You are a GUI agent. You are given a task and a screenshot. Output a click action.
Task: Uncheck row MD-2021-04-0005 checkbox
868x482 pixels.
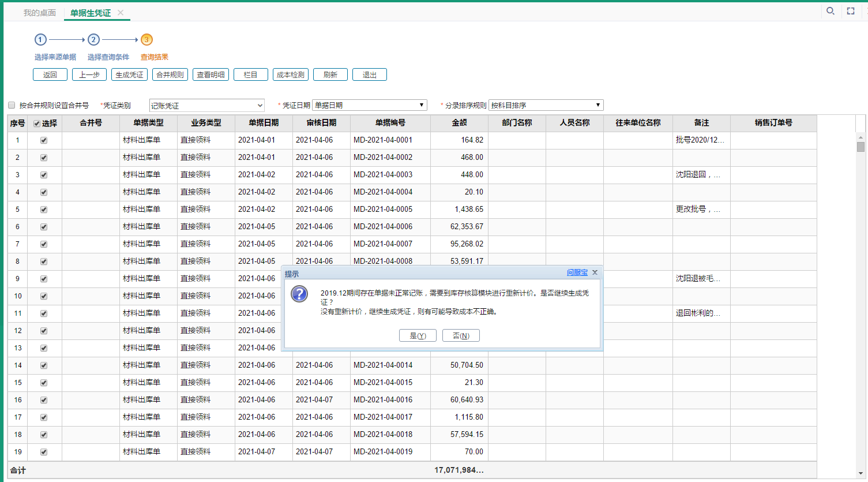pyautogui.click(x=44, y=210)
